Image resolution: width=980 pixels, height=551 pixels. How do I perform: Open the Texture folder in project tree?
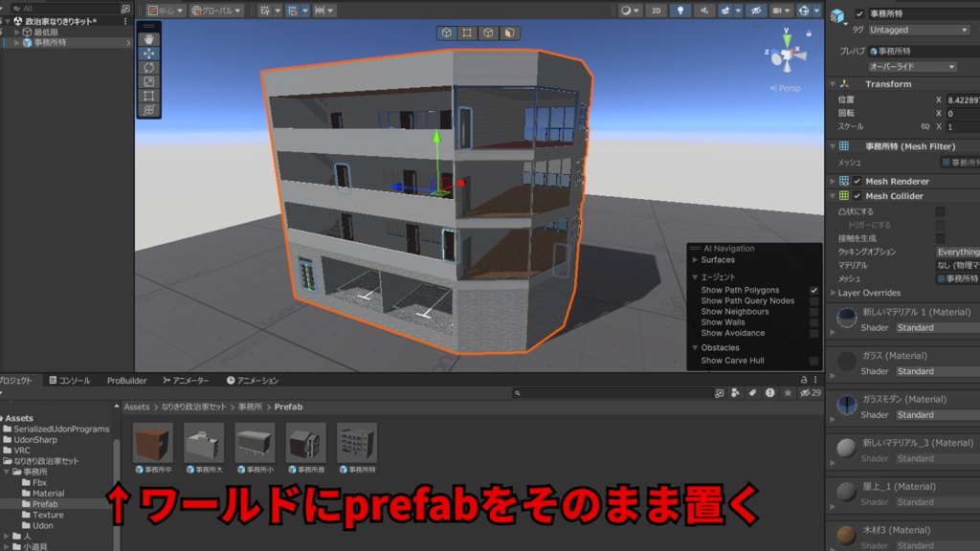click(x=48, y=515)
